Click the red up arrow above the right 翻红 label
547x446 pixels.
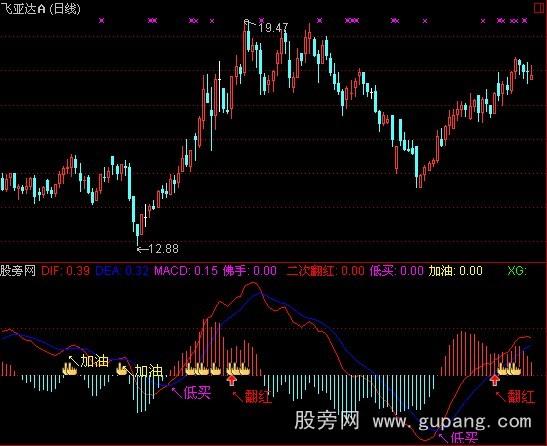[x=494, y=380]
